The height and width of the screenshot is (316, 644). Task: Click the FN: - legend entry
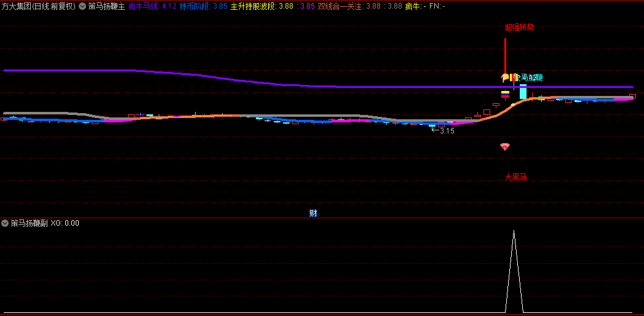point(437,6)
